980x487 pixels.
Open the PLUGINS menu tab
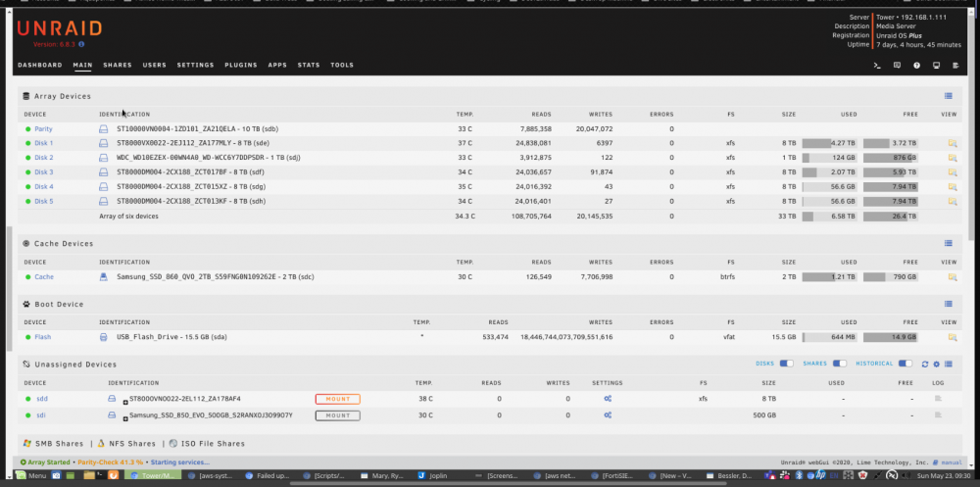241,65
